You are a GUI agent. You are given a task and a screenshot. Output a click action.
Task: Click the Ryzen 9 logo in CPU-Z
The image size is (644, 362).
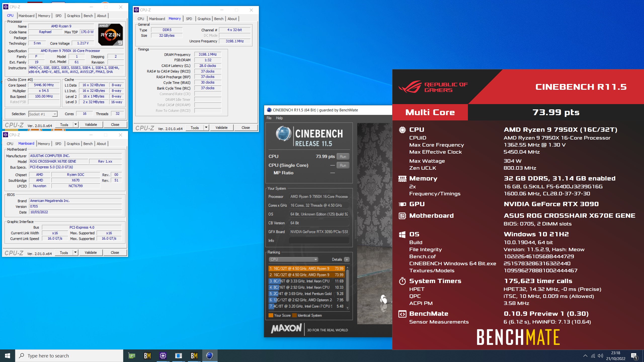pos(110,35)
